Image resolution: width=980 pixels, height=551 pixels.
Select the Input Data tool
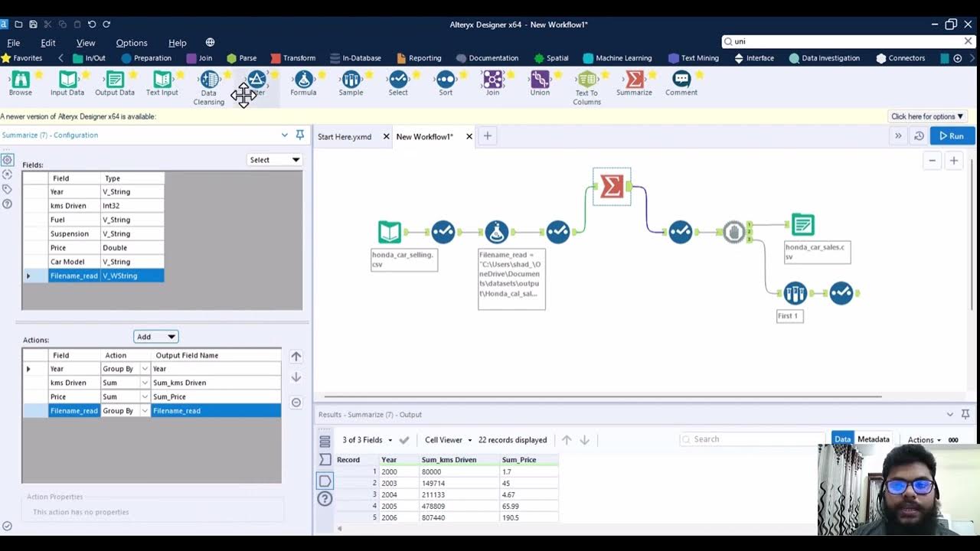click(67, 83)
